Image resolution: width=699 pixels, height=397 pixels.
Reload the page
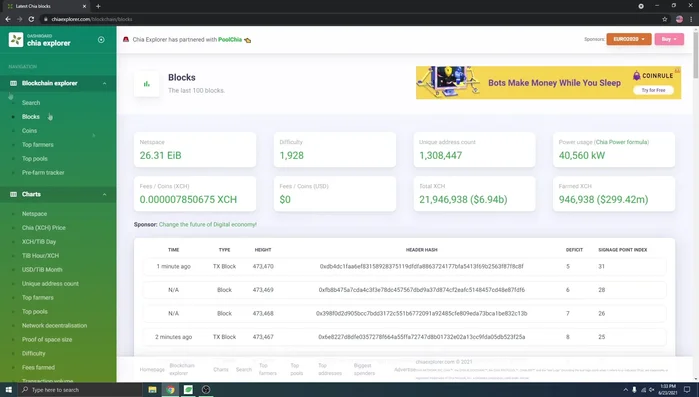pos(31,19)
